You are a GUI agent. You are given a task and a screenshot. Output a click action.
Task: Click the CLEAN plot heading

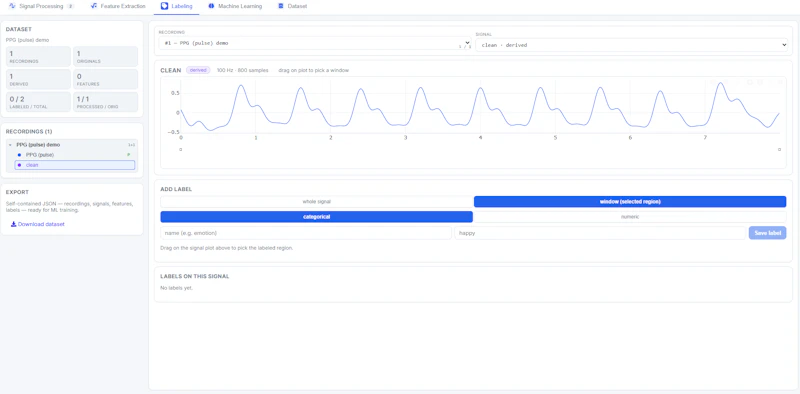coord(170,70)
